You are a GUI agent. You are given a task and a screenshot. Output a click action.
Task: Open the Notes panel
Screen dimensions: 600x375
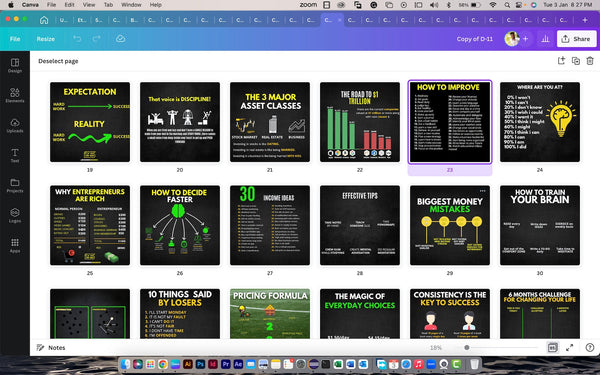[x=51, y=347]
